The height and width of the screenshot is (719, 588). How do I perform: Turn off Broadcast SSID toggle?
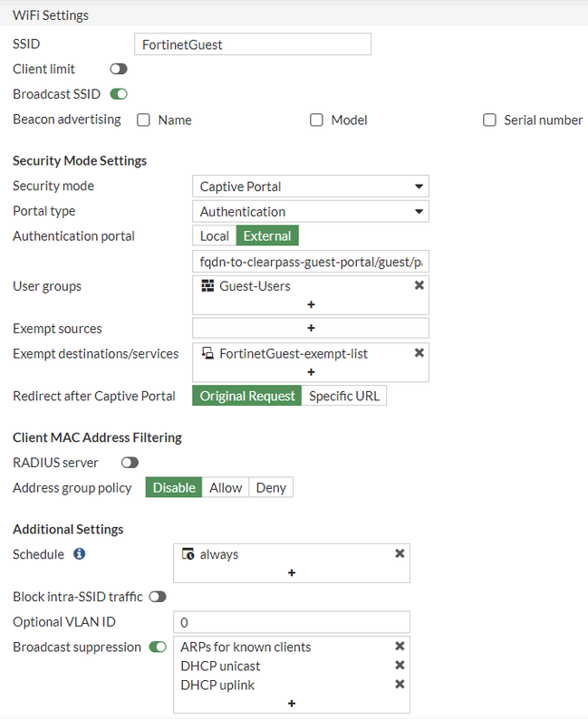[119, 94]
